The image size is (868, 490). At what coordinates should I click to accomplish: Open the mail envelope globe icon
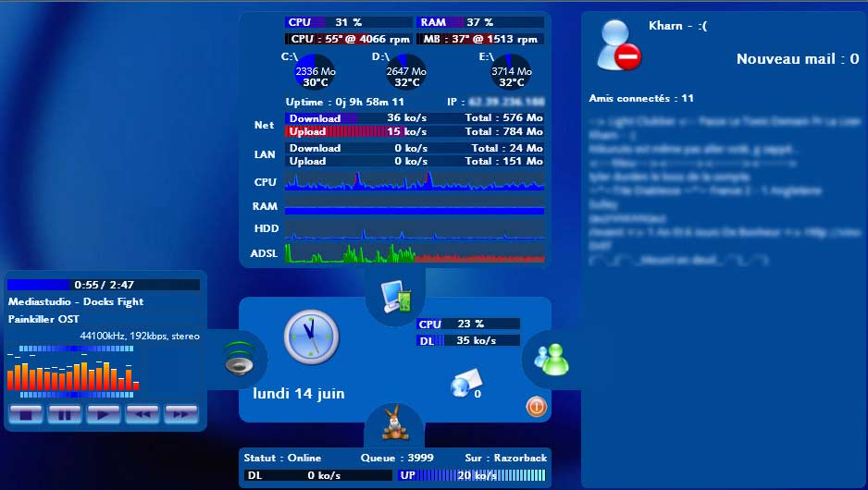pos(465,383)
